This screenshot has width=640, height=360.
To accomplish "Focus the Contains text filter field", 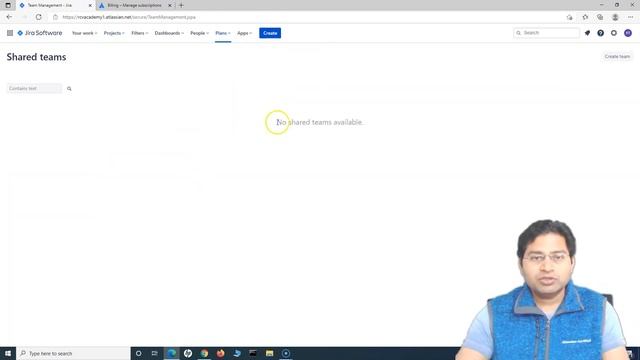I will coord(34,89).
